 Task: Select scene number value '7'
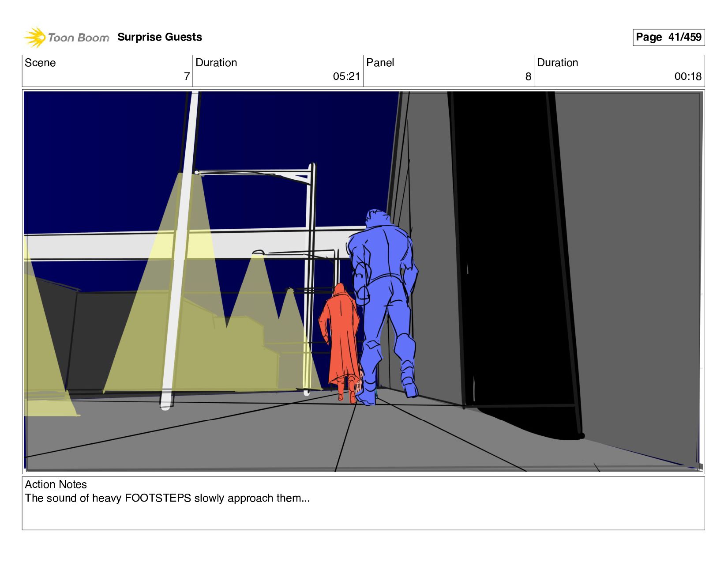tap(187, 76)
